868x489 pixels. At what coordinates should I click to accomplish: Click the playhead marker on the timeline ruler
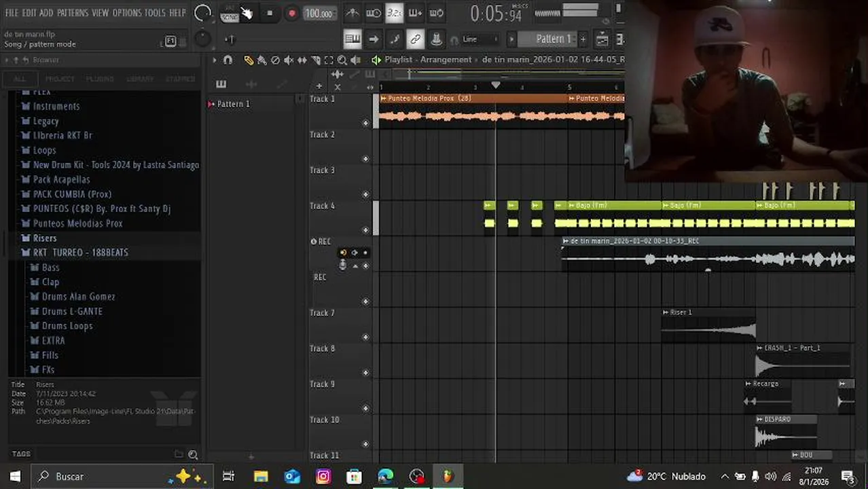click(x=496, y=86)
